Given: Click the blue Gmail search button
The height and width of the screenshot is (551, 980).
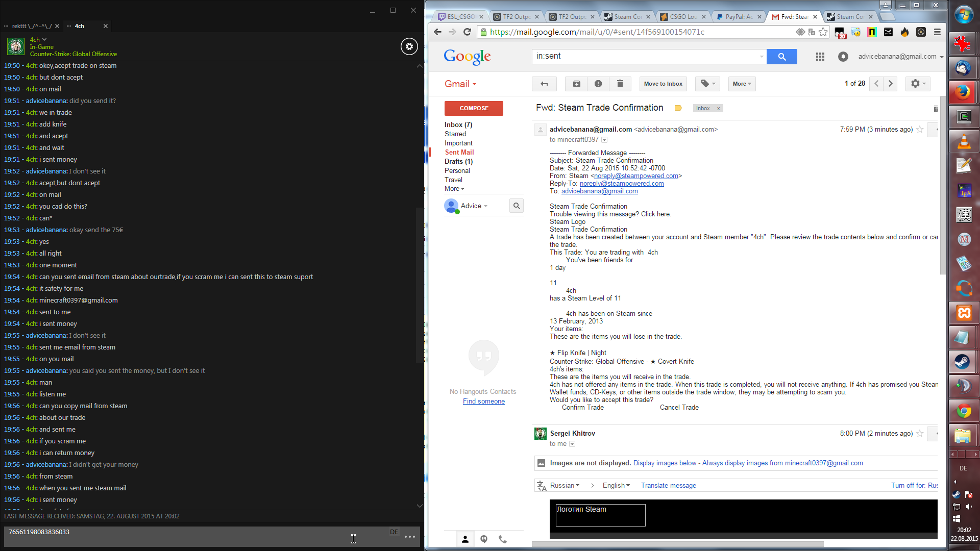Looking at the screenshot, I should point(781,57).
